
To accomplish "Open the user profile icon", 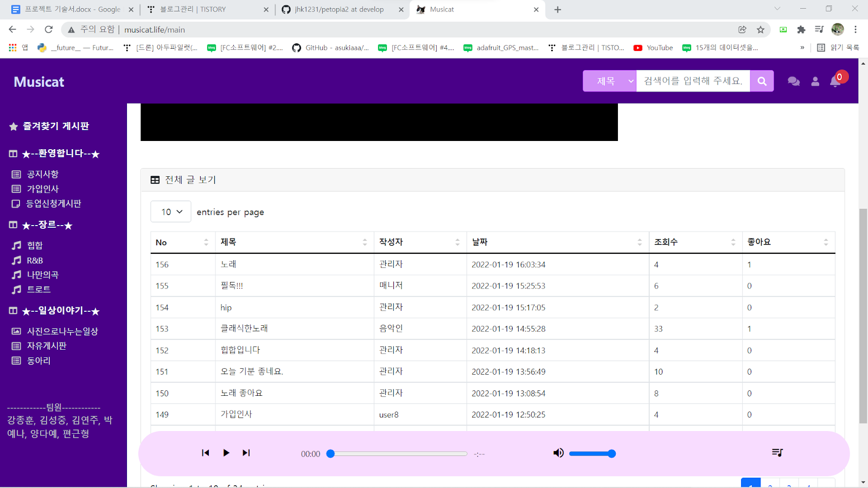I will tap(815, 81).
